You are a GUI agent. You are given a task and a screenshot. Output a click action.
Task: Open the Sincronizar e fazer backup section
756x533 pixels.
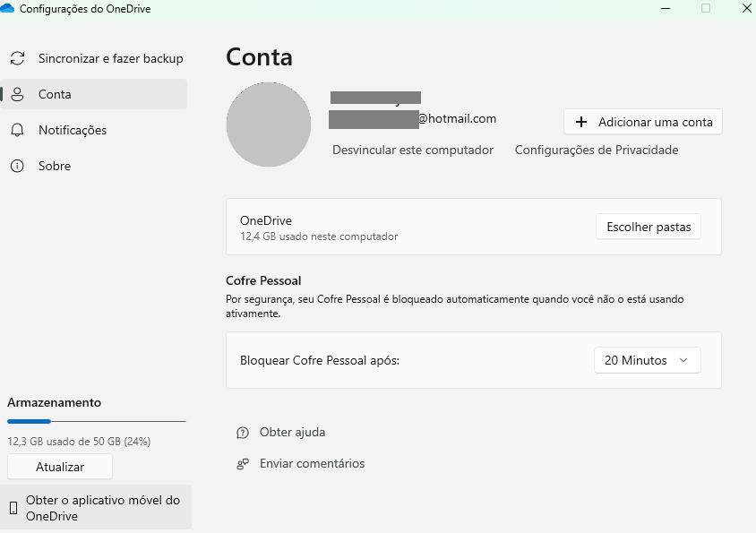(x=94, y=58)
